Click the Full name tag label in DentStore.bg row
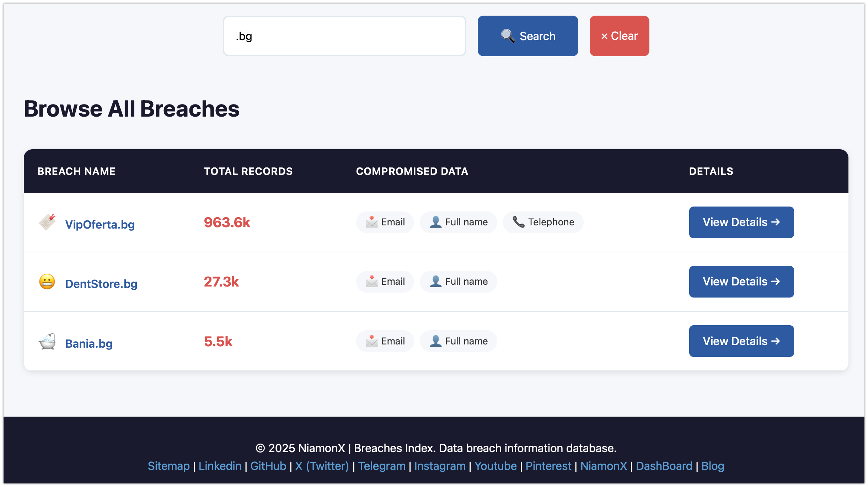Screen dimensions: 868x487 [466, 282]
